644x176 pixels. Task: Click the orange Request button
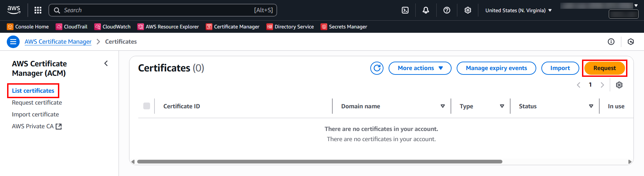pos(605,68)
